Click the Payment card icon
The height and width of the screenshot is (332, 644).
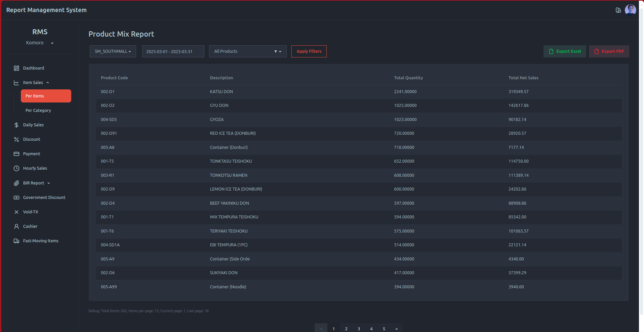(x=16, y=154)
